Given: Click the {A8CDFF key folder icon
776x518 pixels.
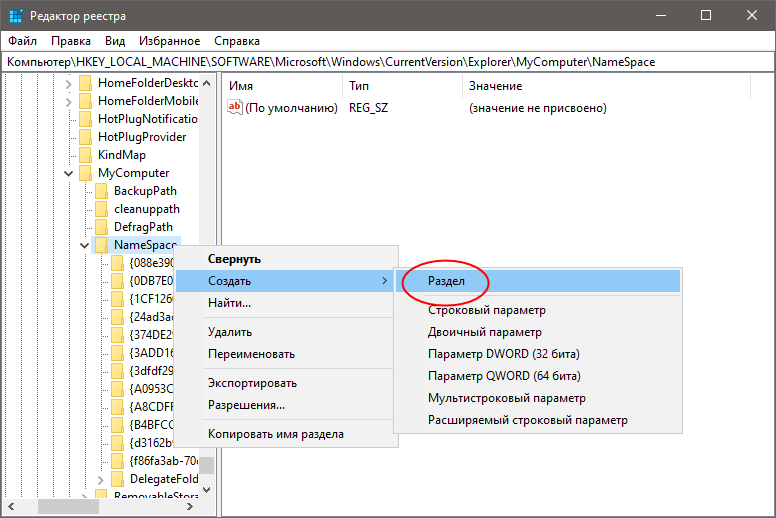Looking at the screenshot, I should point(117,407).
